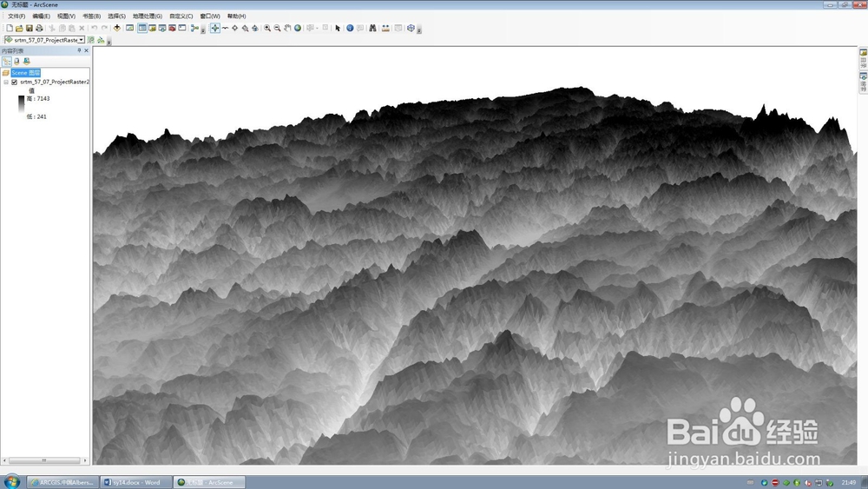Viewport: 868px width, 489px height.
Task: Select the Zoom Out magnifier tool
Action: [277, 28]
